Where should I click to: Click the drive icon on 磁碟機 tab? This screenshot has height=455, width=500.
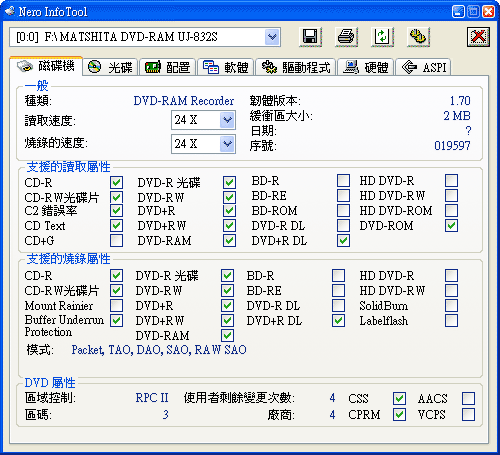(25, 66)
